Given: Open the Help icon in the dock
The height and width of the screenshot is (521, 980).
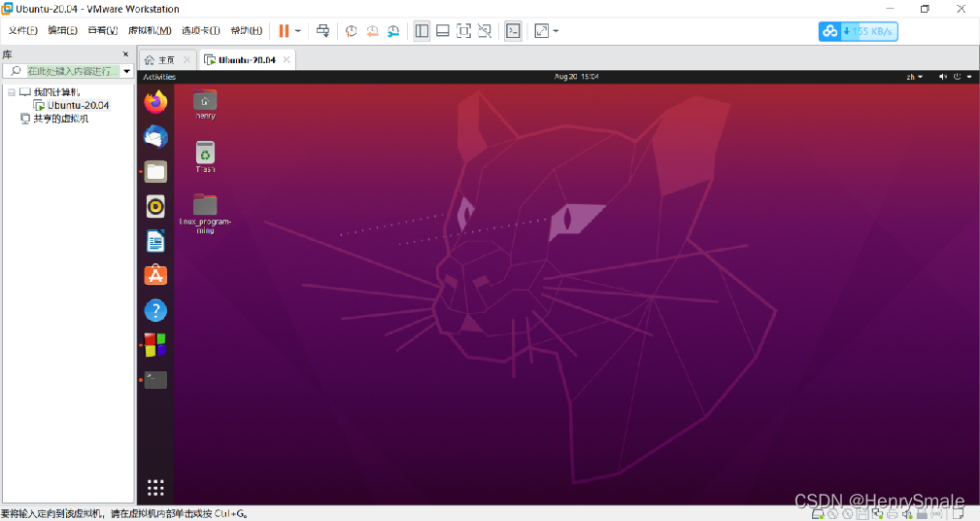Looking at the screenshot, I should 155,310.
